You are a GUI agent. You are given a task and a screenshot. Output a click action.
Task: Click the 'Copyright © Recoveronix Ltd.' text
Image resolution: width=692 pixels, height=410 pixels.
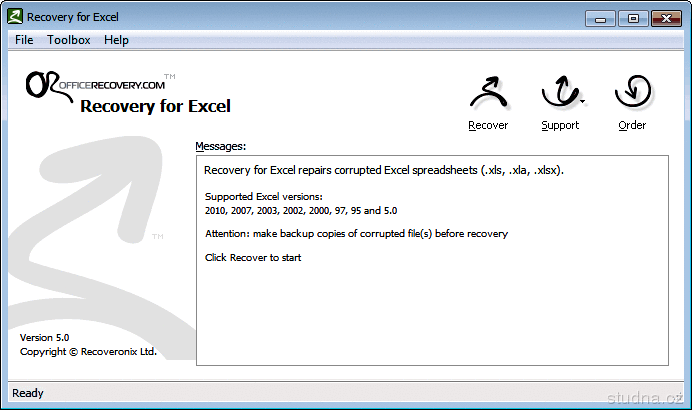click(88, 352)
